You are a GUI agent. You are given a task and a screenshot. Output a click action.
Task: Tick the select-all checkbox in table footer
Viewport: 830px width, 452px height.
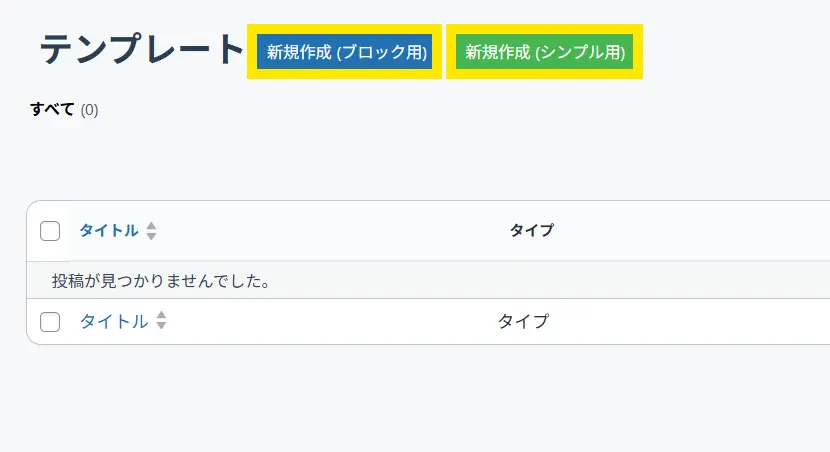click(50, 321)
